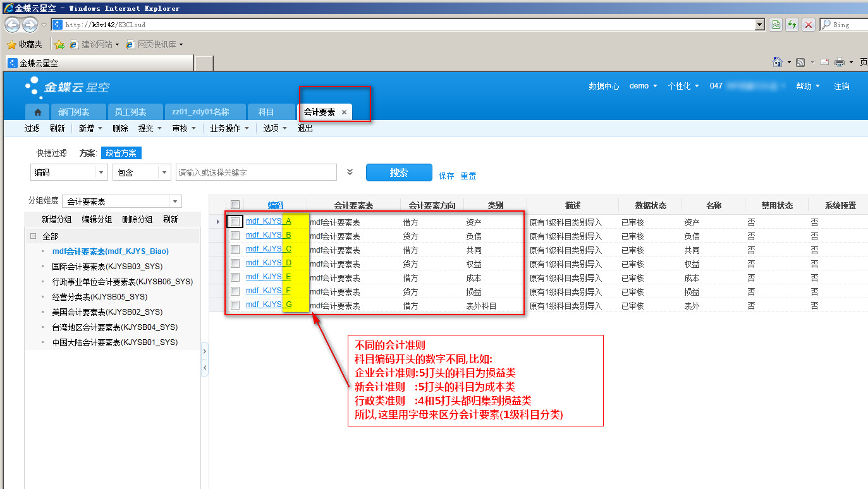
Task: Click the keyword search input field
Action: pyautogui.click(x=256, y=172)
